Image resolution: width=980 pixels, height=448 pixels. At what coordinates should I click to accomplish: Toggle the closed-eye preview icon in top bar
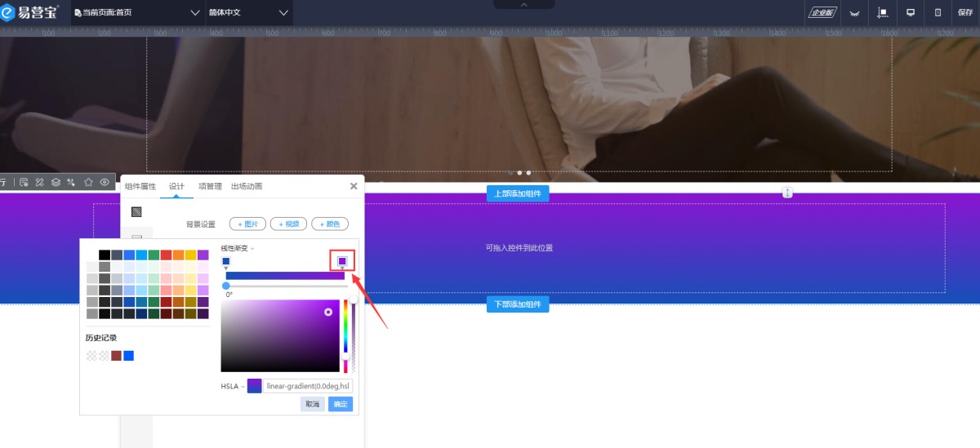pyautogui.click(x=855, y=13)
